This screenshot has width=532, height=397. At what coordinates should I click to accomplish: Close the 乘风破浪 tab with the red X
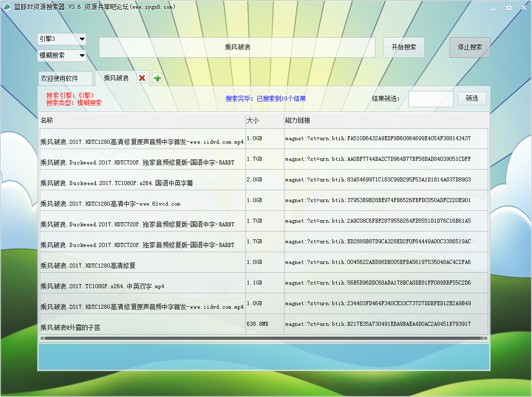point(142,78)
